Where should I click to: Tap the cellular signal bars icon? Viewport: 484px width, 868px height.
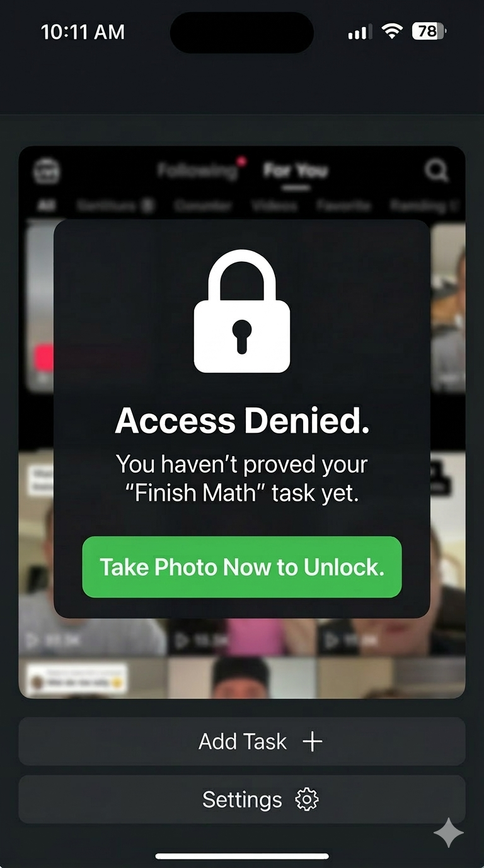[359, 32]
